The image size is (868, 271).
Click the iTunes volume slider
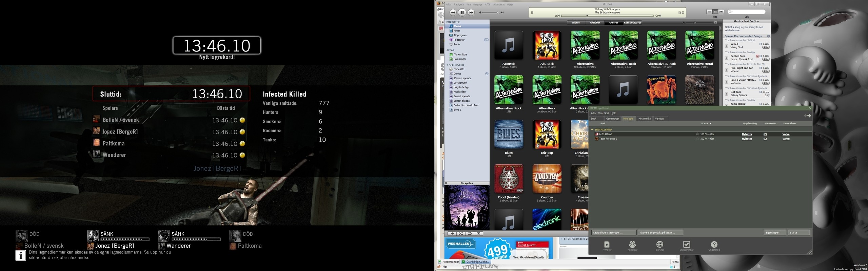[491, 13]
